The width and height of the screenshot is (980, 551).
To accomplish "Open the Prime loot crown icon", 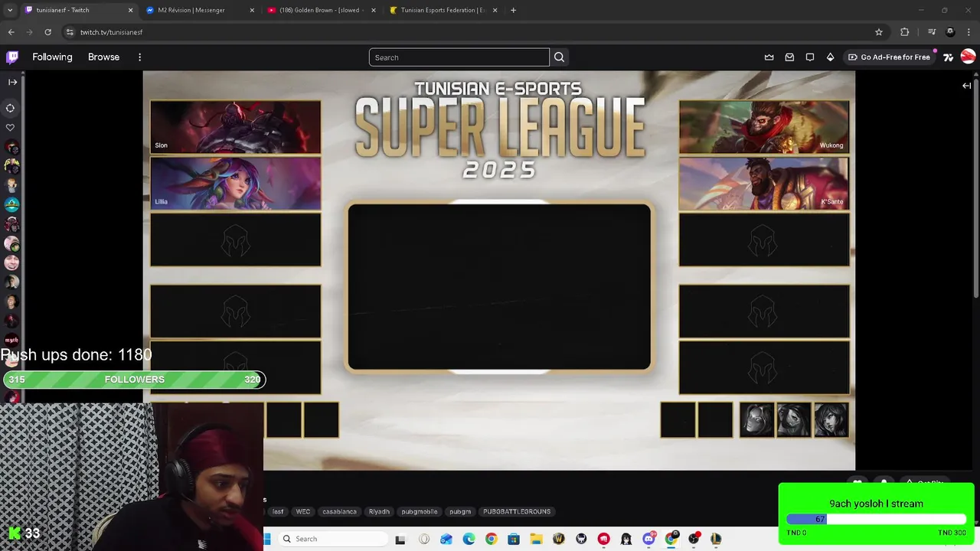I will tap(769, 57).
